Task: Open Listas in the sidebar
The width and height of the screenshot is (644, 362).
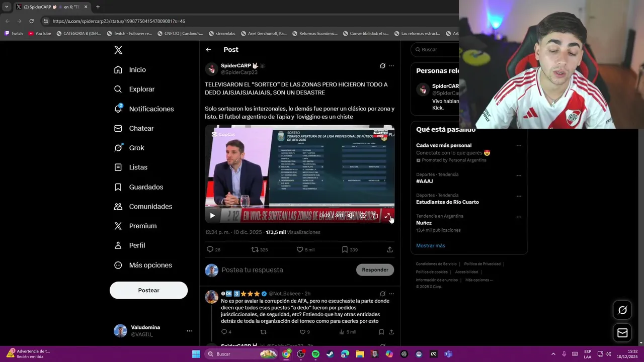Action: tap(131, 167)
